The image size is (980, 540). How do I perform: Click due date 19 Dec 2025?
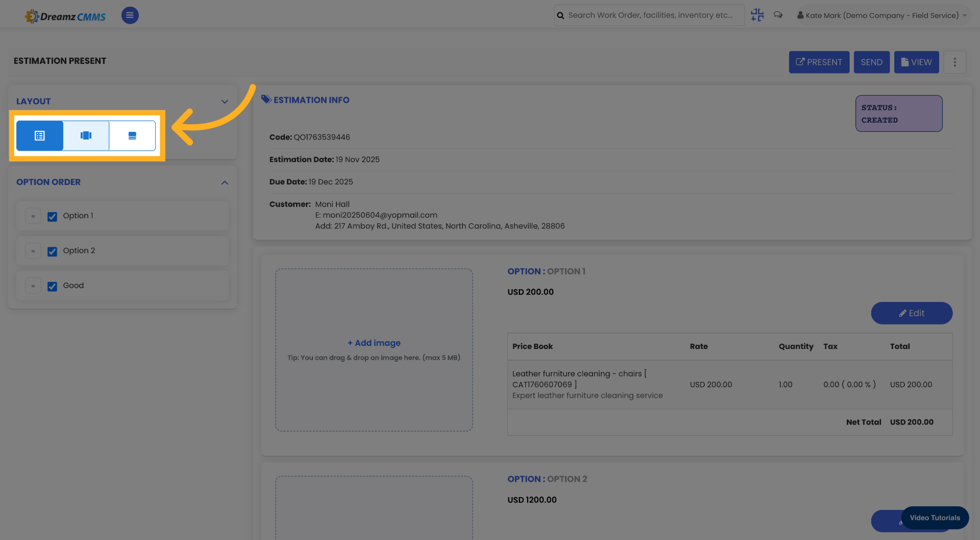click(331, 182)
